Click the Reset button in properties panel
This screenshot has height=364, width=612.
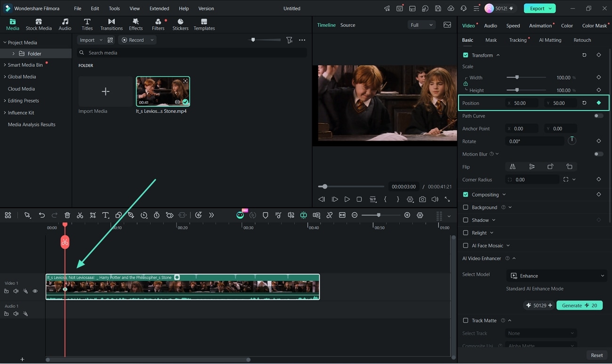pos(596,355)
